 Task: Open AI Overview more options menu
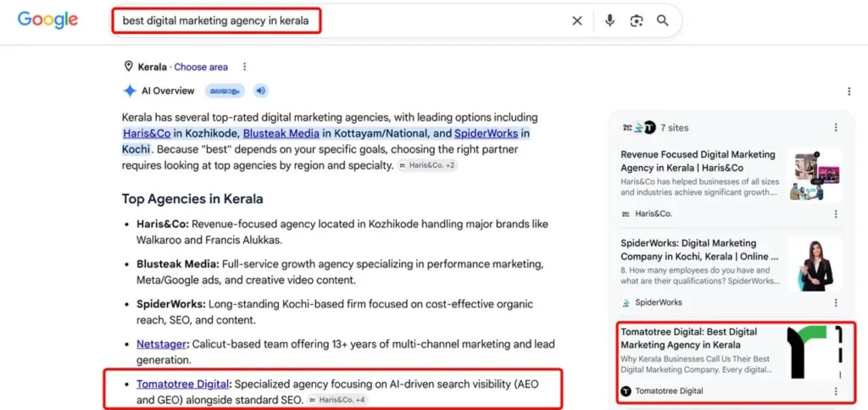click(849, 91)
